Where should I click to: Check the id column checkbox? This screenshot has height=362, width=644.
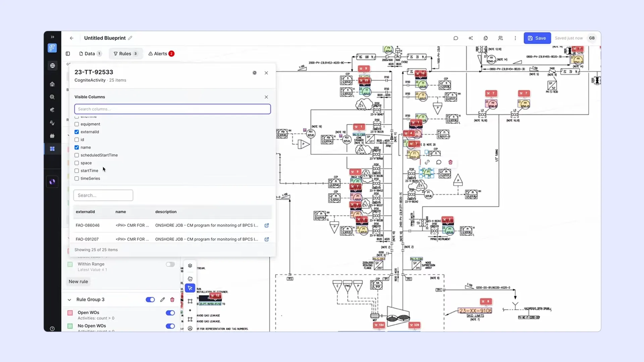pos(76,139)
